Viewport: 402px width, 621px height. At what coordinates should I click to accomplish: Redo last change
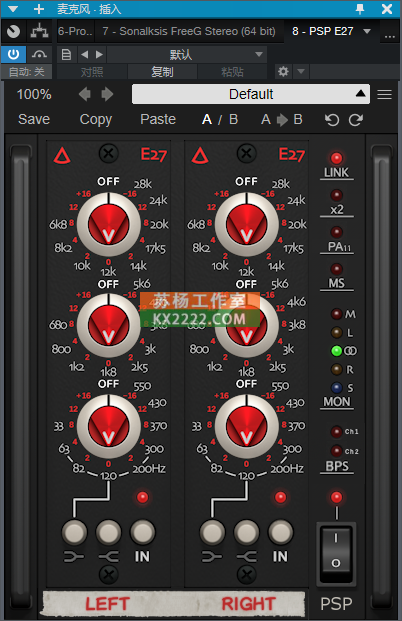356,120
